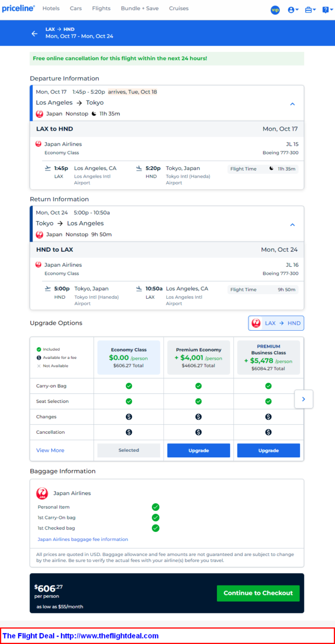The height and width of the screenshot is (644, 335).
Task: Click Economy Cancellation fee dollar icon
Action: (128, 432)
